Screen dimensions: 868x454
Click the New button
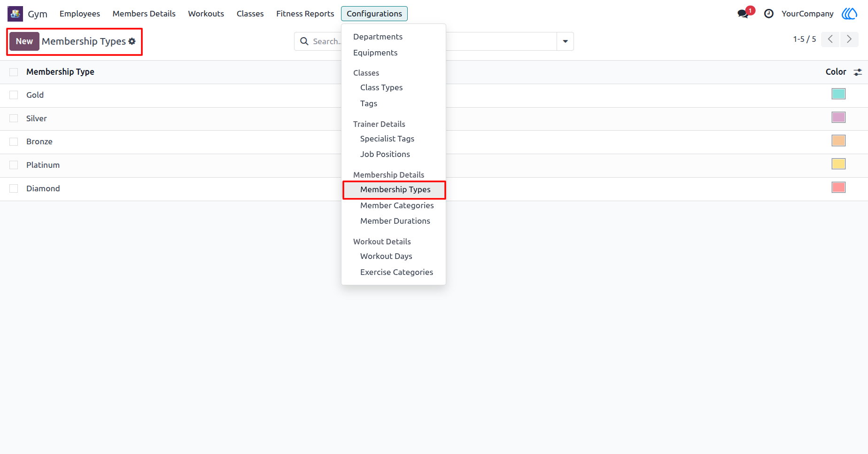(24, 41)
